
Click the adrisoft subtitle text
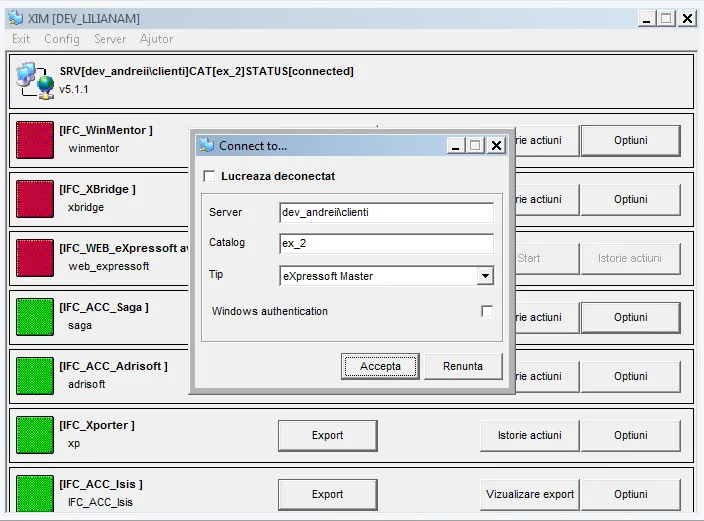87,384
